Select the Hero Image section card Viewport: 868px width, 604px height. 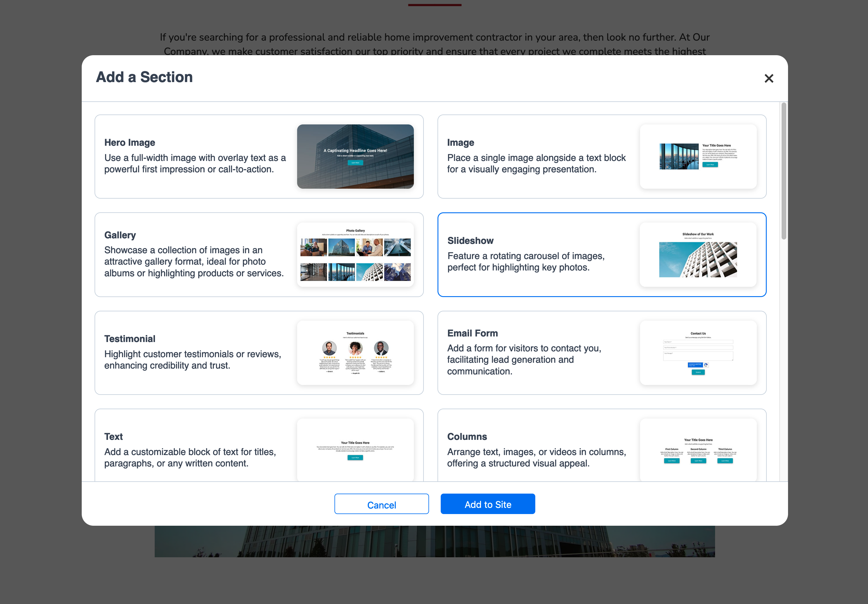(259, 157)
